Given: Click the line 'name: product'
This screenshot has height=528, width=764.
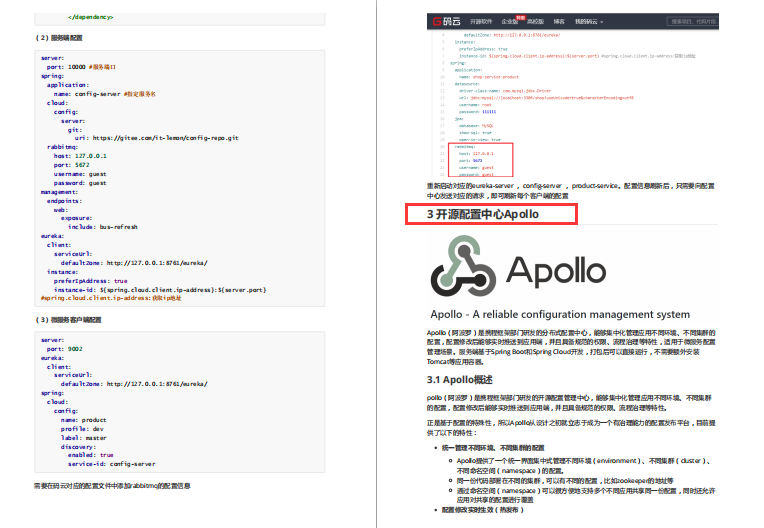Looking at the screenshot, I should (x=83, y=420).
